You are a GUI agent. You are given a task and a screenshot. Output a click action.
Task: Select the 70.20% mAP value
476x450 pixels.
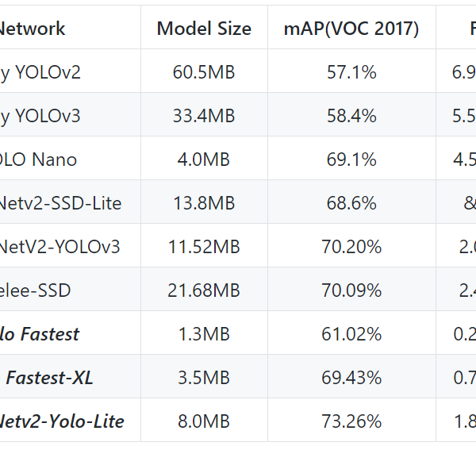pyautogui.click(x=351, y=247)
